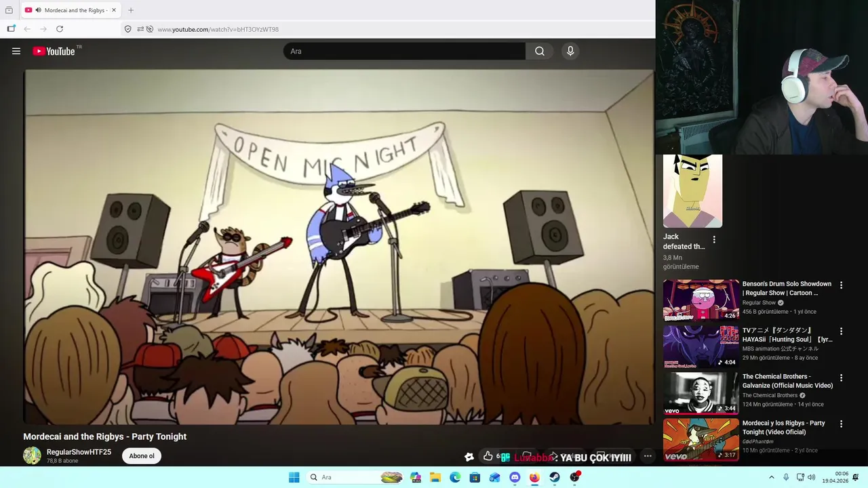Open options menu for 'Jack defeated th...' video

[x=713, y=239]
